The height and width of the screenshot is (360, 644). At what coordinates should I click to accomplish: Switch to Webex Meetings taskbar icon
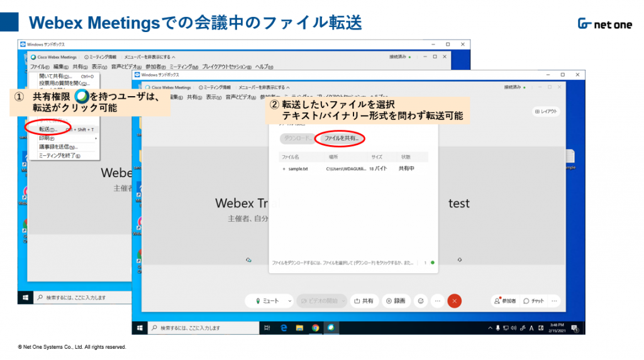(x=331, y=328)
